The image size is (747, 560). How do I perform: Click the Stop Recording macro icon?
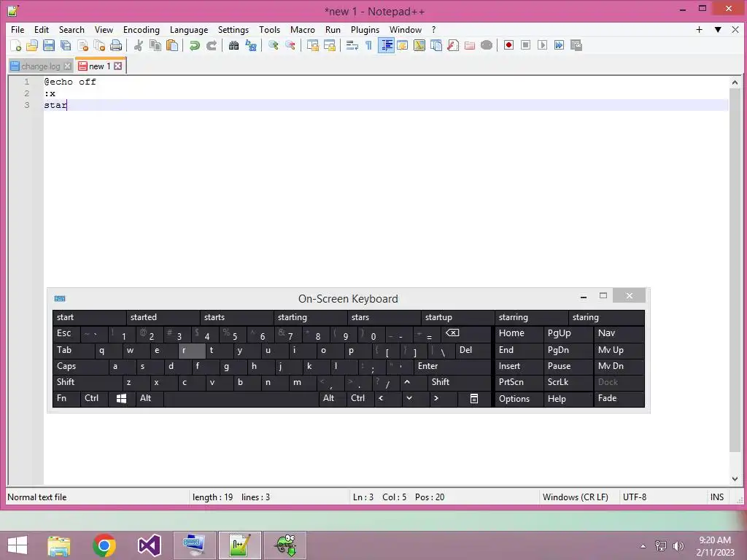525,45
